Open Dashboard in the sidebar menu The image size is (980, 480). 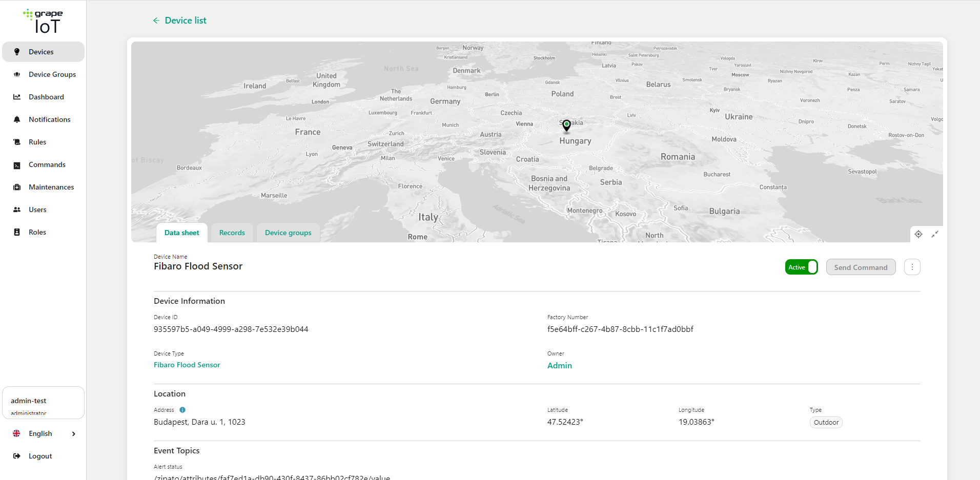43,97
